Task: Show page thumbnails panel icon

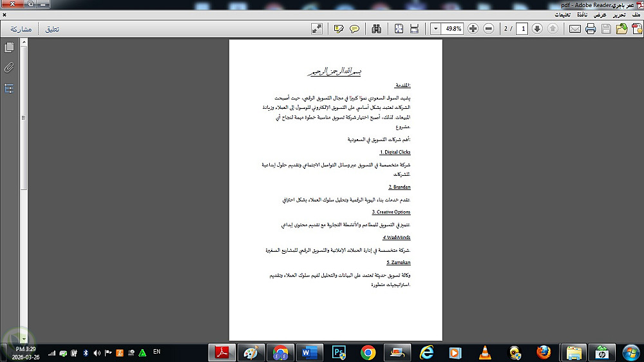Action: coord(9,47)
